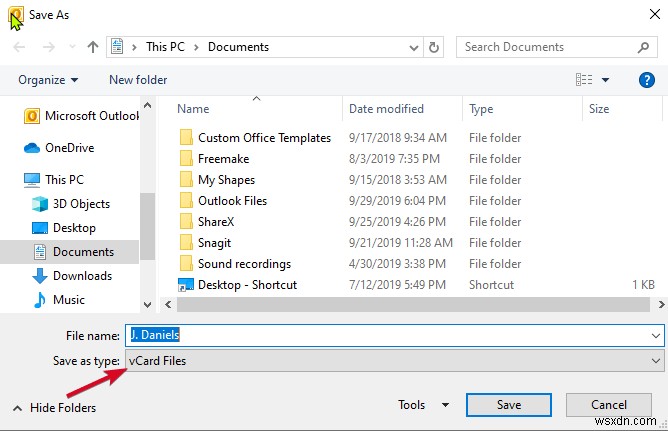Click the Save button
Viewport: 668px width, 431px height.
click(x=508, y=405)
